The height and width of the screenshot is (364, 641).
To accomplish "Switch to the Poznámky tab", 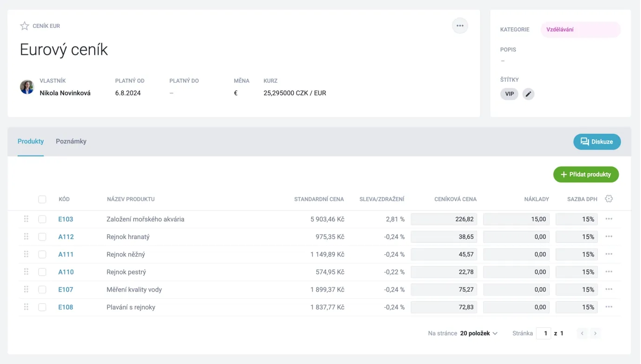I will click(71, 141).
